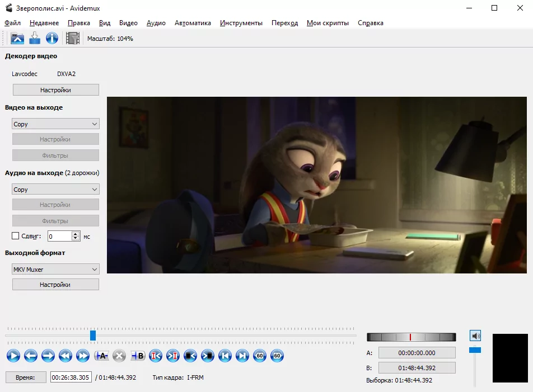
Task: Set selection marker B
Action: click(138, 356)
